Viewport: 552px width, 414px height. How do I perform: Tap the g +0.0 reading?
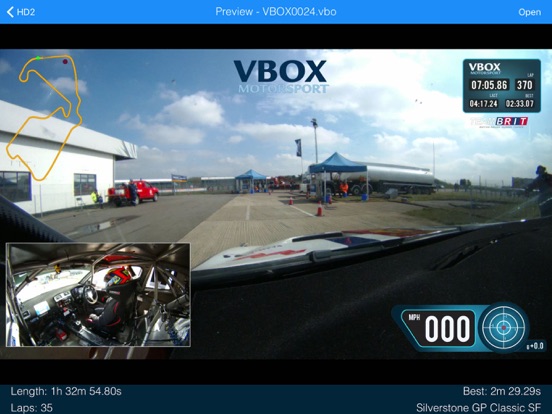click(535, 346)
